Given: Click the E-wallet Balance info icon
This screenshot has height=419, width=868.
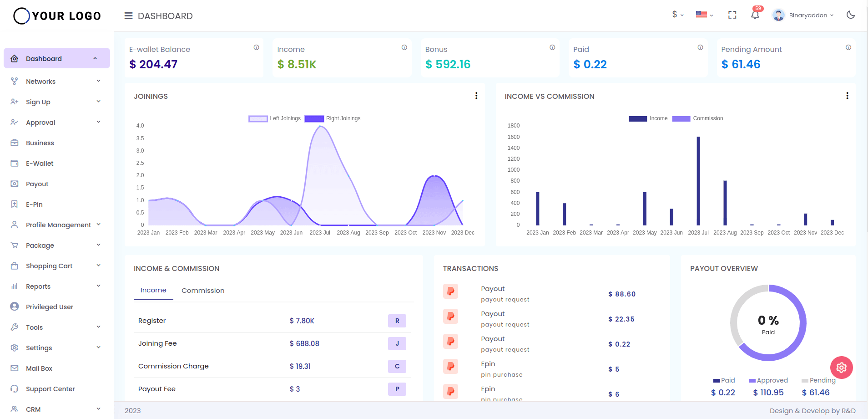Looking at the screenshot, I should pyautogui.click(x=256, y=47).
